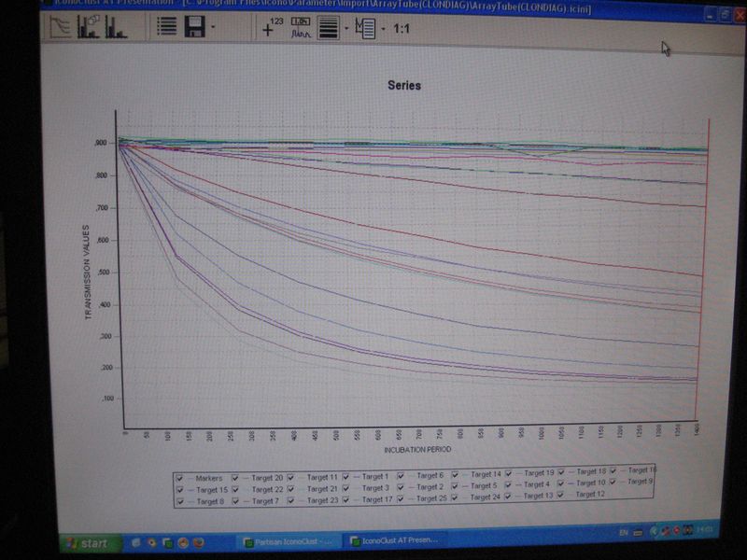
Task: Toggle the Target 15 checkbox
Action: (179, 489)
